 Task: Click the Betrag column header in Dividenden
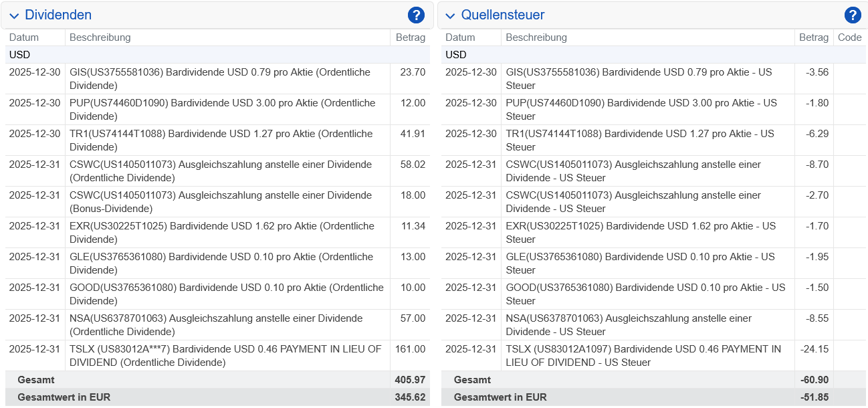tap(410, 37)
